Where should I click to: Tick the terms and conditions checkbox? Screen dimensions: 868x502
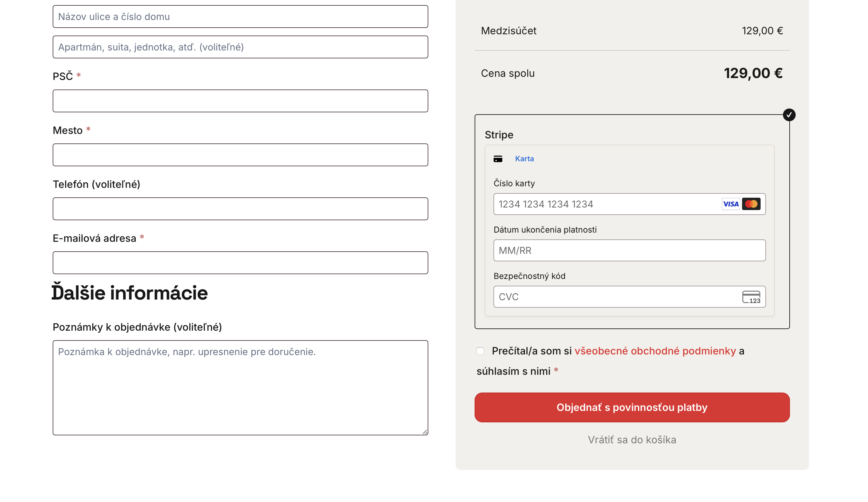(480, 351)
